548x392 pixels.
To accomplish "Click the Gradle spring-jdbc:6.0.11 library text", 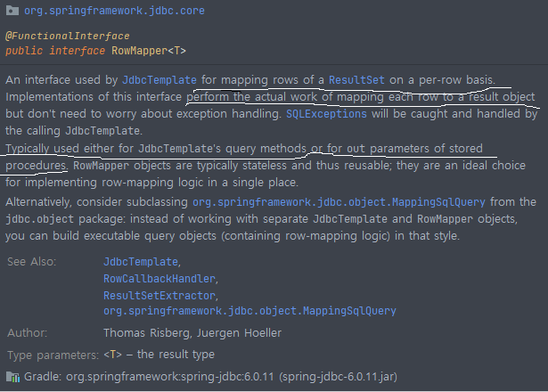I will coord(211,377).
